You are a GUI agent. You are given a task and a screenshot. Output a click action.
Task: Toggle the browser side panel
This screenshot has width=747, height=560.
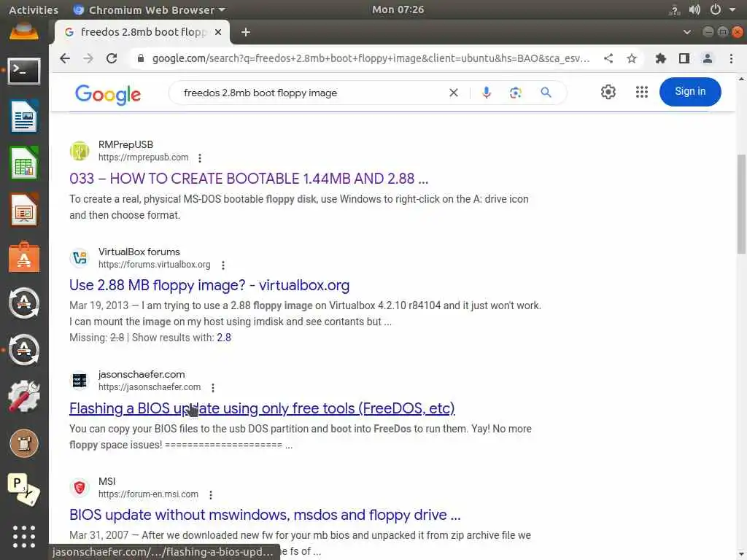point(684,58)
